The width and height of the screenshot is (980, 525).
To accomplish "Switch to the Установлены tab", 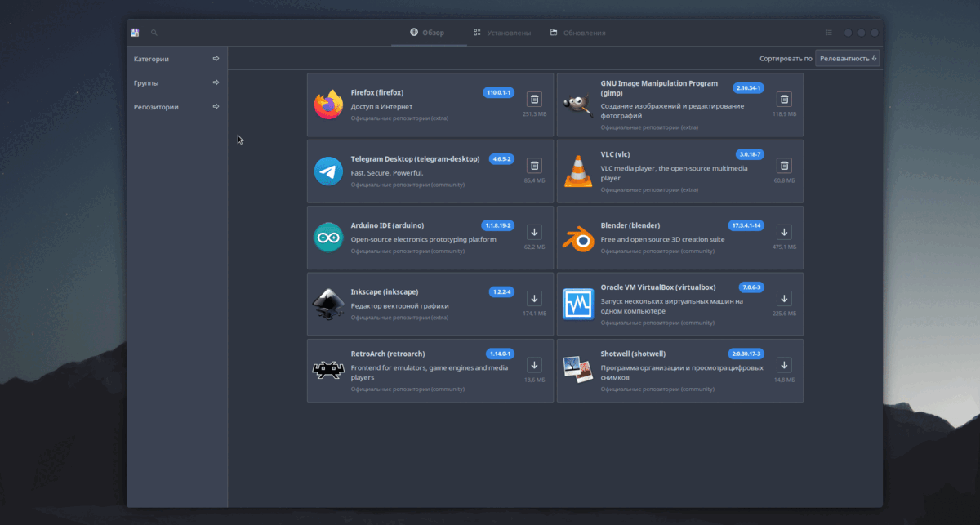I will (502, 33).
